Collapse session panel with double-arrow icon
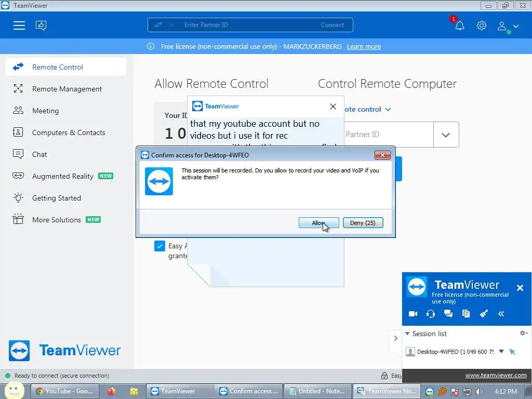 point(501,314)
